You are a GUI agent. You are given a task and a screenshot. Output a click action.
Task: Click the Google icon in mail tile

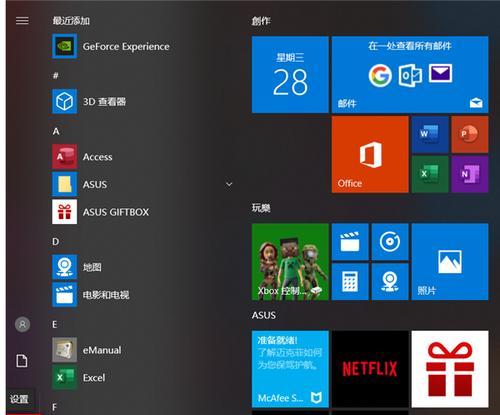380,75
